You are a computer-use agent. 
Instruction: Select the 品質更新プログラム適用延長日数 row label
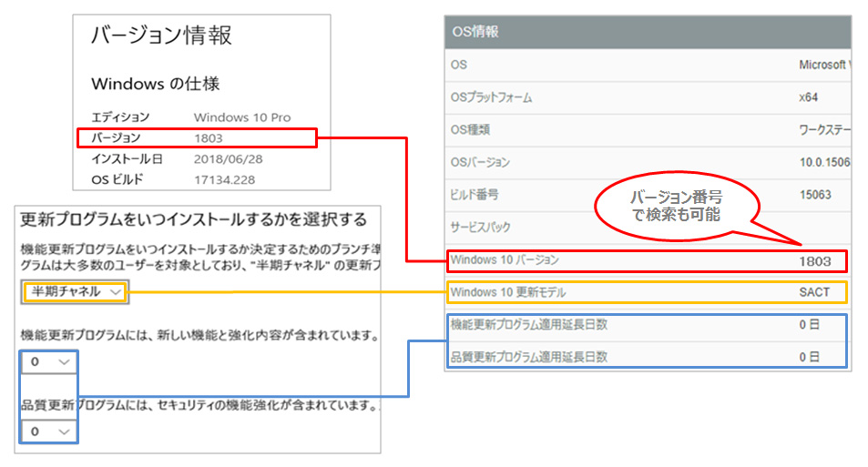[528, 358]
